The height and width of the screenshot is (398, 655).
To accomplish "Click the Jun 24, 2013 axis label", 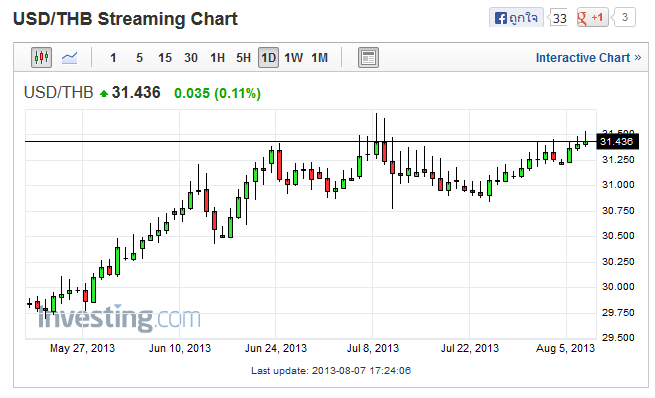I will [x=276, y=348].
